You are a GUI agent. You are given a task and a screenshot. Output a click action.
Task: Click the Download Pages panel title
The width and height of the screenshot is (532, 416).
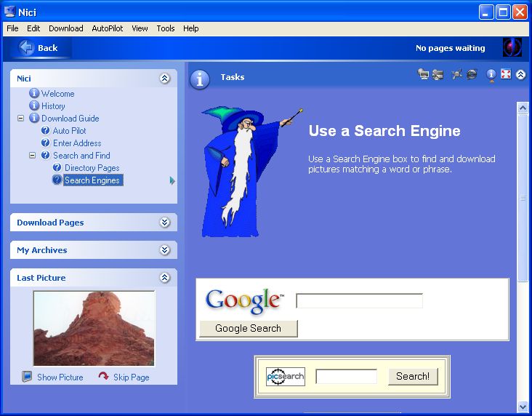click(50, 223)
